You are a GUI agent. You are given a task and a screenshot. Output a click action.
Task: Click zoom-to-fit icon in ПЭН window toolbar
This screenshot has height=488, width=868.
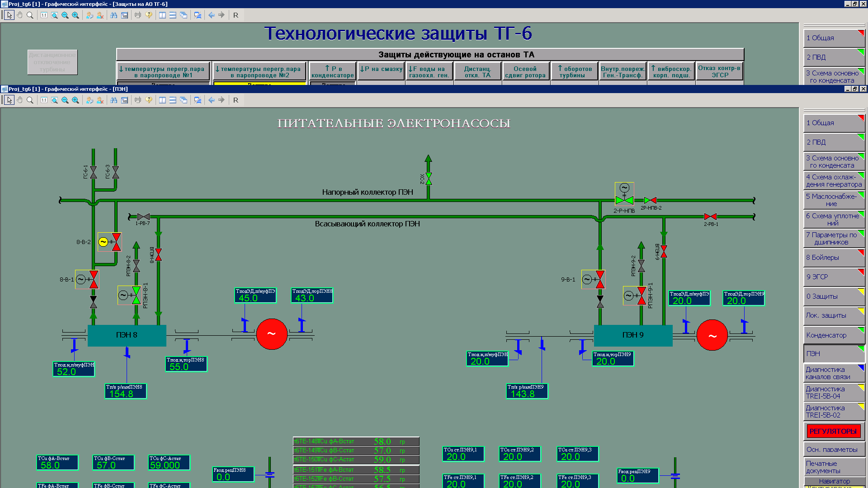tap(54, 100)
